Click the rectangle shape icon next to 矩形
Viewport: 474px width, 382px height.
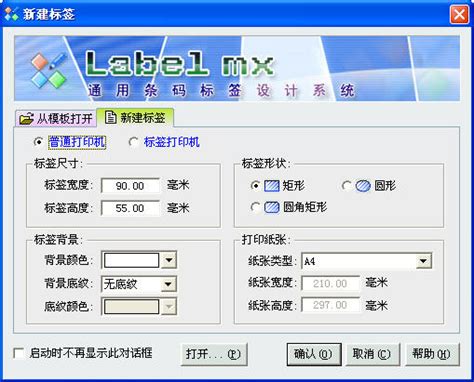pyautogui.click(x=272, y=186)
